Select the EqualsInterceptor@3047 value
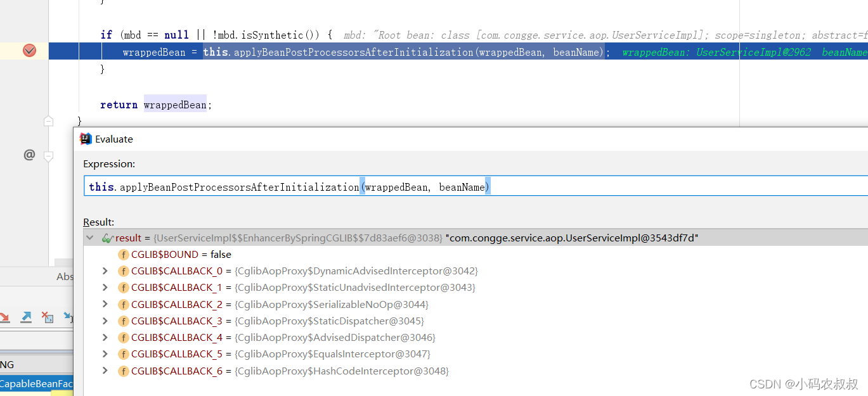Viewport: 868px width, 396px height. point(332,354)
